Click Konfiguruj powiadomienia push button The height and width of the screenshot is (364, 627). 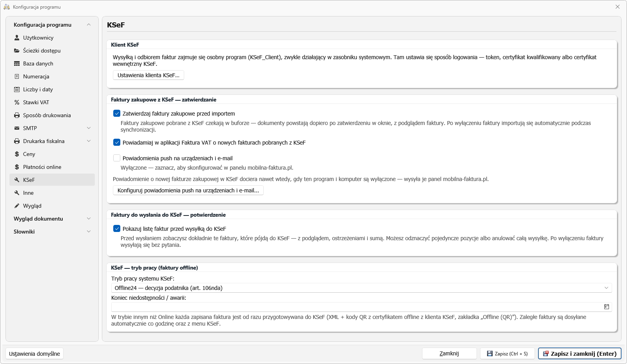coord(188,190)
